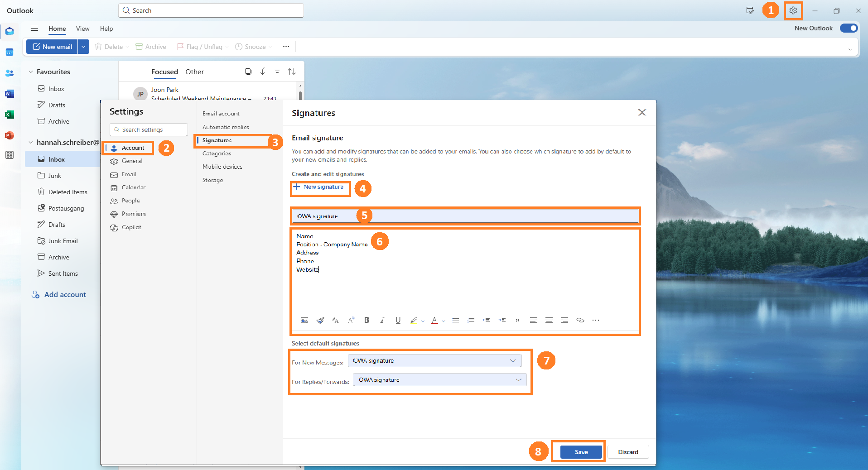The image size is (868, 470).
Task: Launch PowerPoint from the app sidebar
Action: (x=10, y=135)
